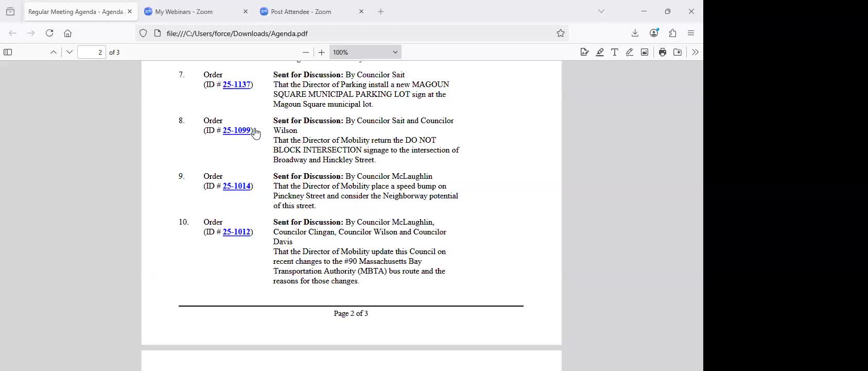Open the Firefox account menu
The width and height of the screenshot is (868, 371).
[654, 33]
